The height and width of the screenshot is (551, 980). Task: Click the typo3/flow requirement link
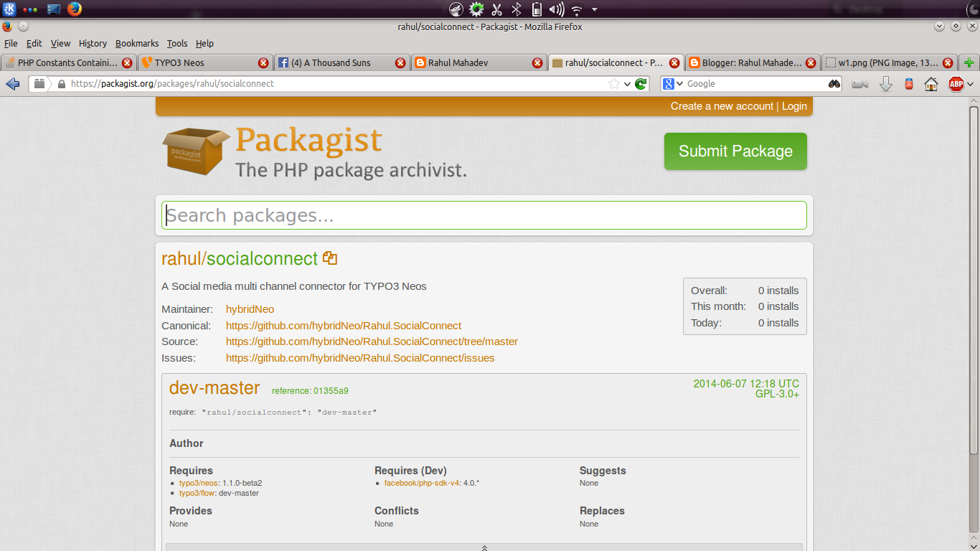click(x=197, y=493)
